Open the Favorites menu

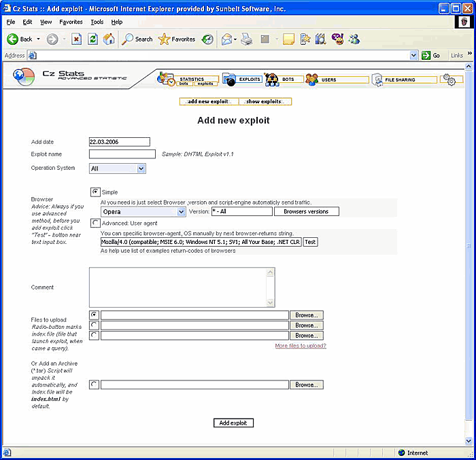[71, 22]
